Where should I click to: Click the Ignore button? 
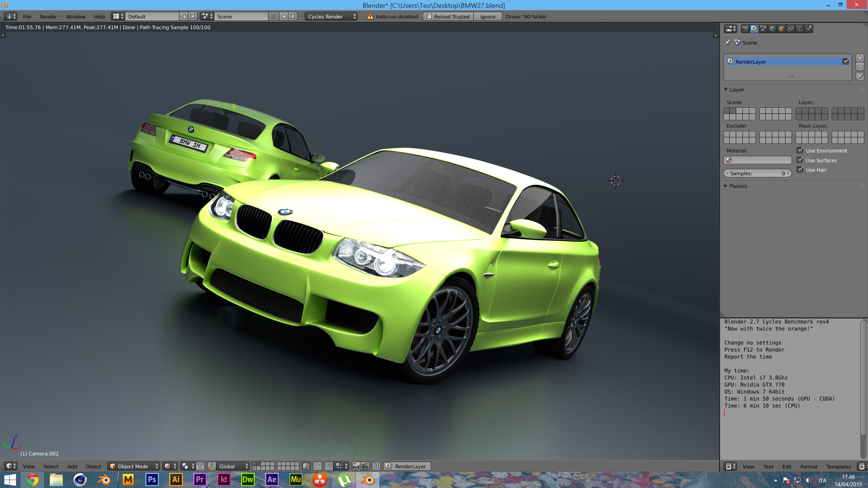[488, 16]
